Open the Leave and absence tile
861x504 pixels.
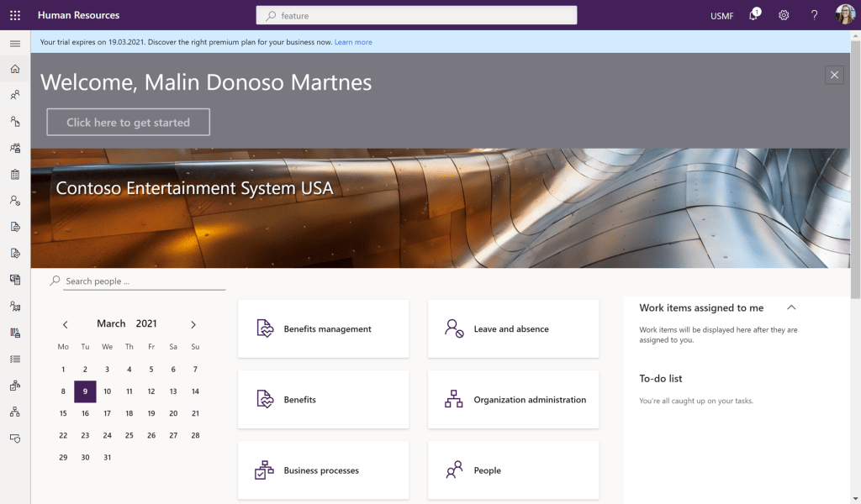513,329
